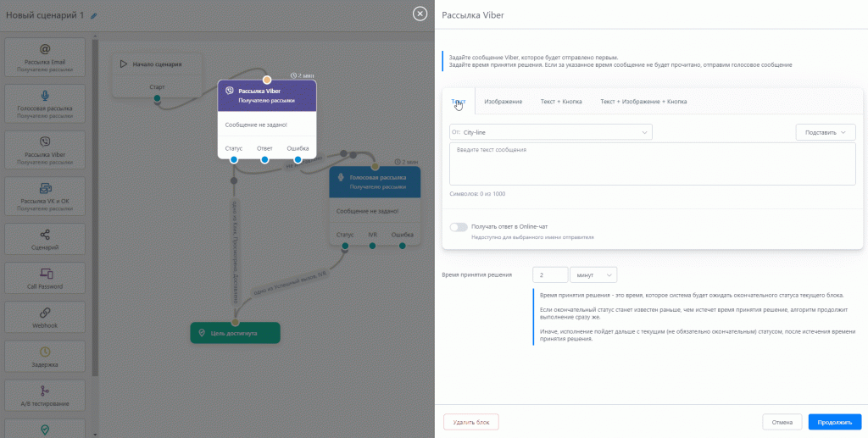Switch to the Изображение tab

click(x=503, y=102)
